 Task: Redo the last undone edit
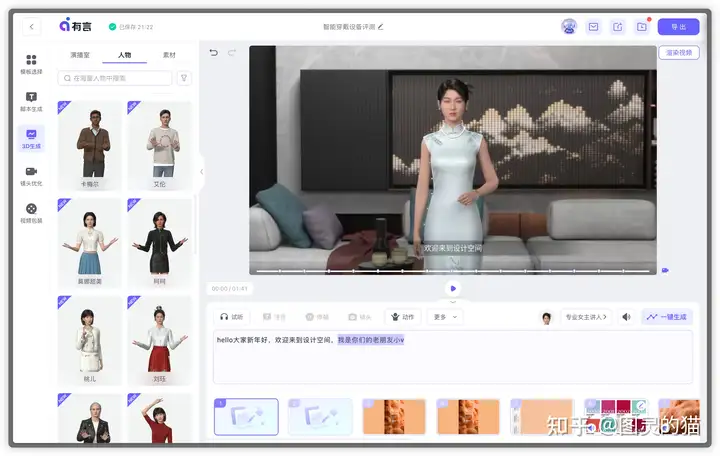click(232, 52)
